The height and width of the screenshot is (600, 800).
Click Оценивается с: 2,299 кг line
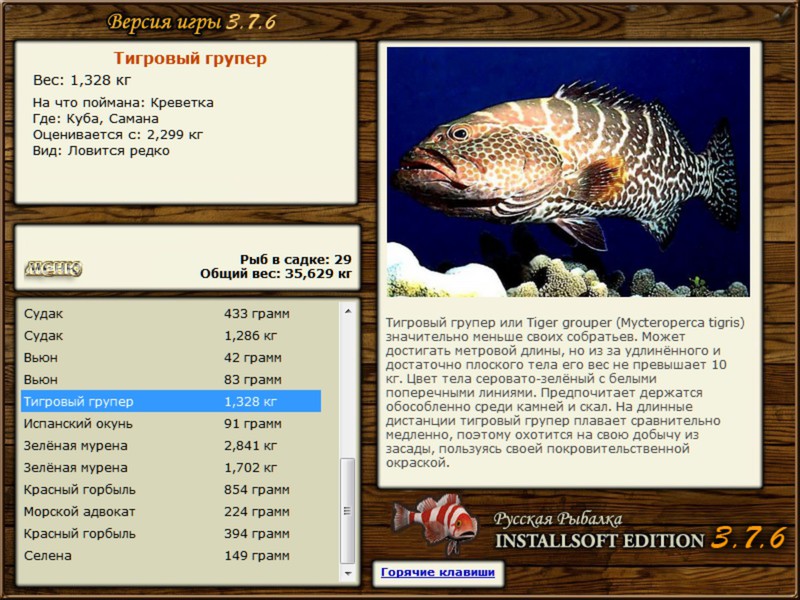pos(118,135)
